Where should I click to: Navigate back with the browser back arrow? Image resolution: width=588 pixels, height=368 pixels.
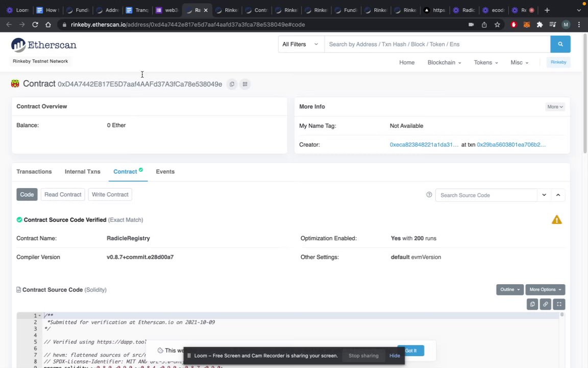click(9, 25)
